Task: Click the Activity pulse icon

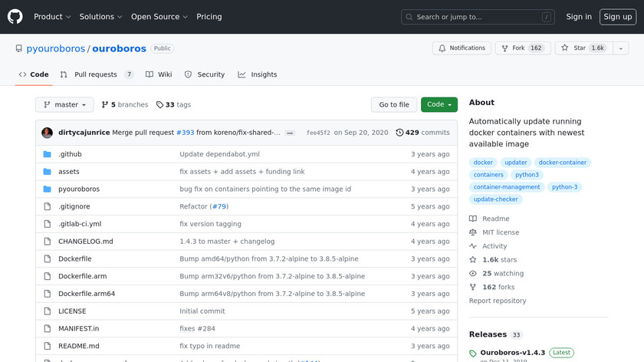Action: (473, 246)
